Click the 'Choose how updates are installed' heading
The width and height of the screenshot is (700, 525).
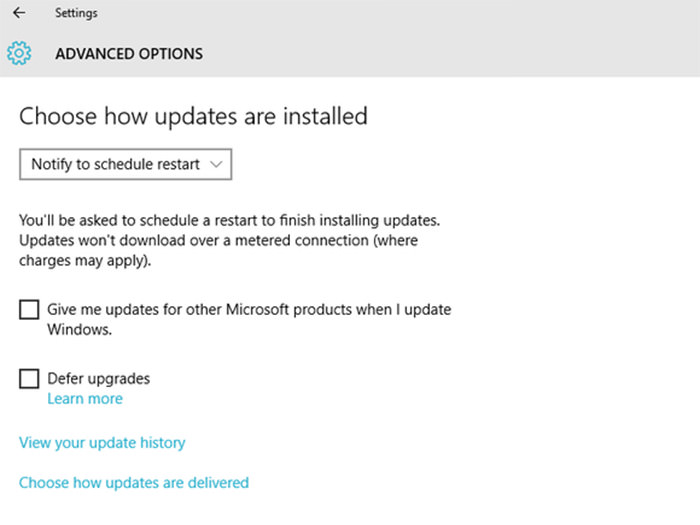click(x=193, y=116)
